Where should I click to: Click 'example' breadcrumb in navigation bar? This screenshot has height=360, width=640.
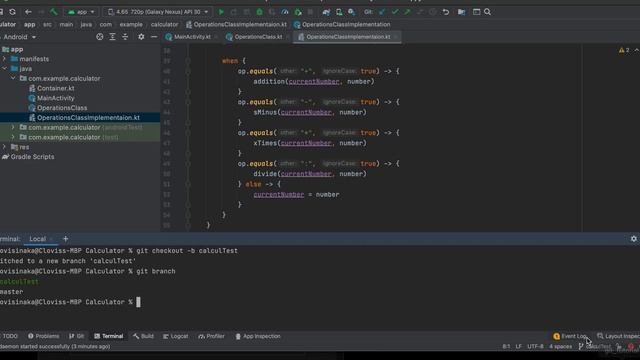tap(131, 24)
